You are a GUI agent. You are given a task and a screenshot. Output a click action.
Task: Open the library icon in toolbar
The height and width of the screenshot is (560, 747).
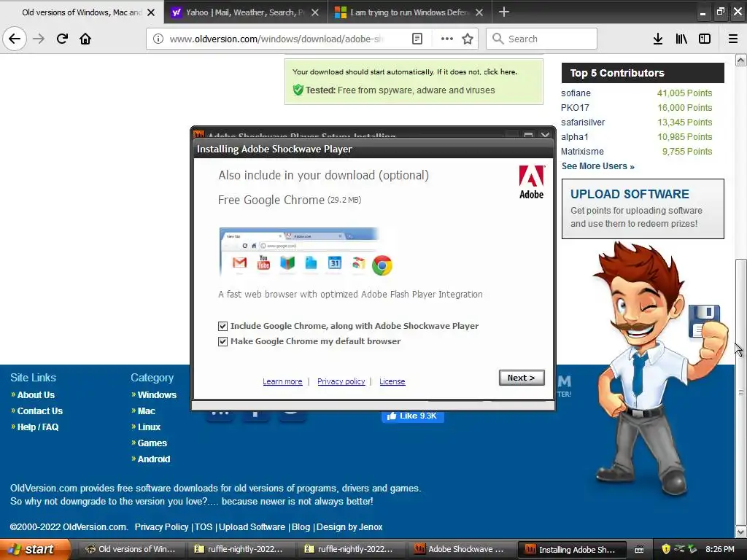click(x=681, y=39)
